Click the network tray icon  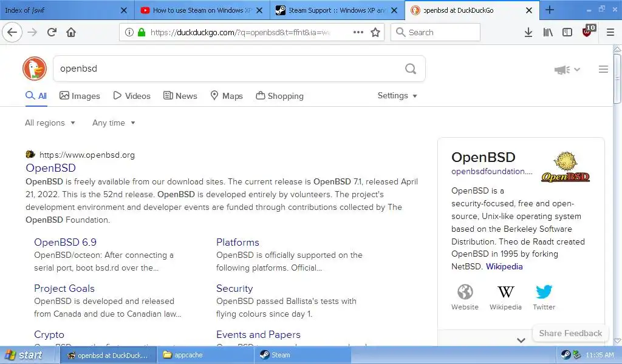(x=577, y=355)
